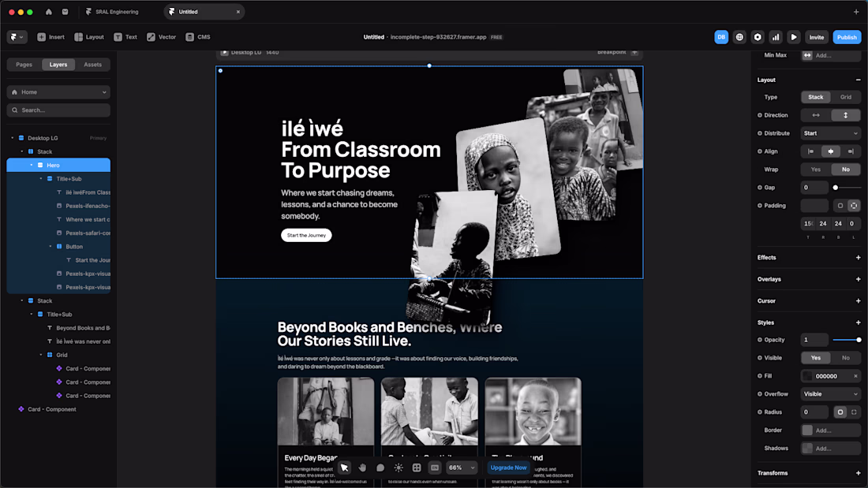This screenshot has height=488, width=868.
Task: Click the DB avatar badge
Action: tap(720, 37)
